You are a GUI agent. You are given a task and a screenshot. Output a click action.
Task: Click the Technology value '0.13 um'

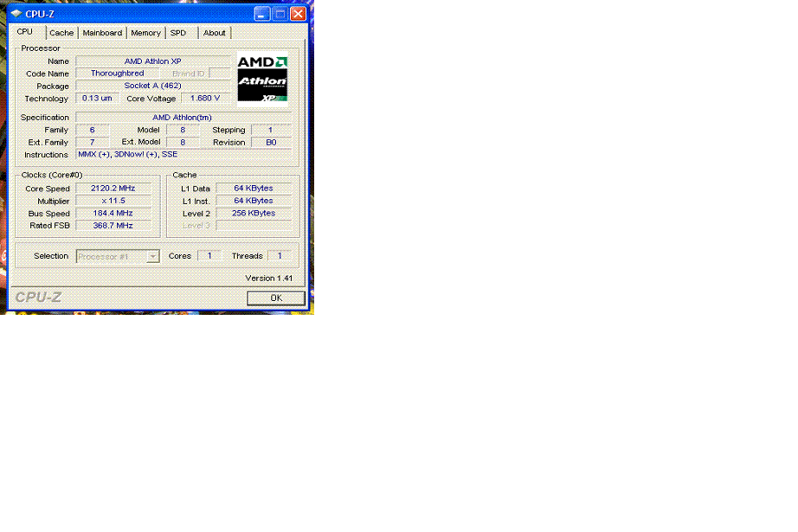tap(97, 98)
